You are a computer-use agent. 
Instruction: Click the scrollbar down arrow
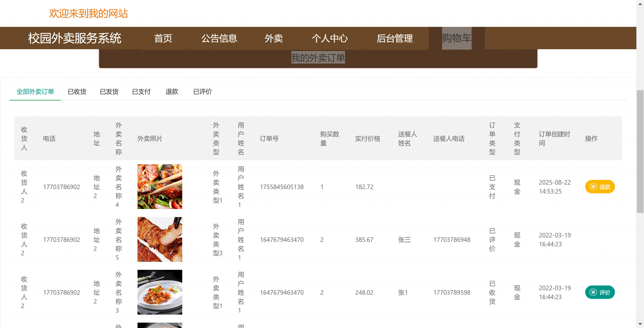pyautogui.click(x=640, y=324)
